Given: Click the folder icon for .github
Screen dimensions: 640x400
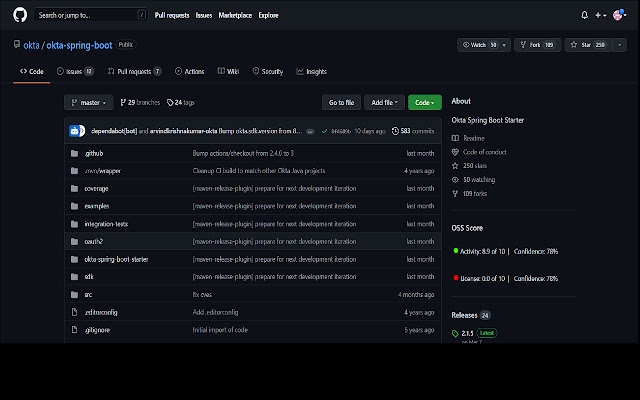Looking at the screenshot, I should click(74, 153).
